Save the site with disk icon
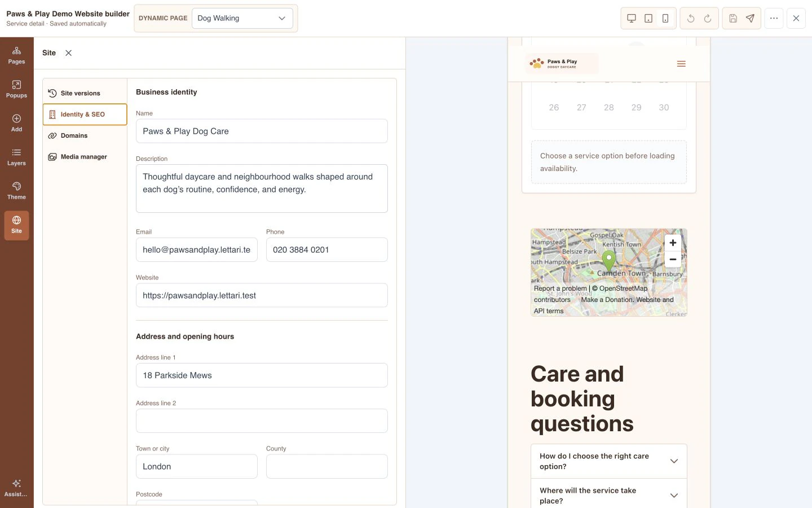The image size is (812, 508). (733, 18)
